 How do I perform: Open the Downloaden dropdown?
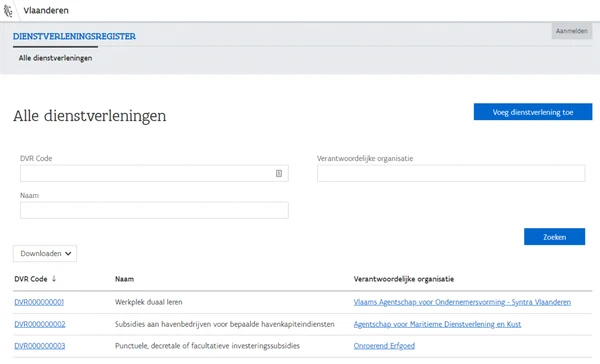tap(45, 253)
